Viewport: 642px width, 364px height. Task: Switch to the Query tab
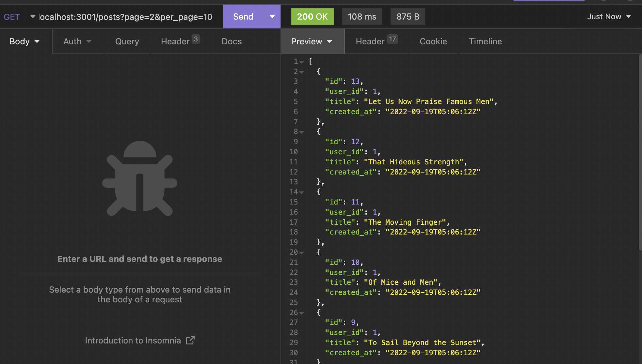point(127,41)
